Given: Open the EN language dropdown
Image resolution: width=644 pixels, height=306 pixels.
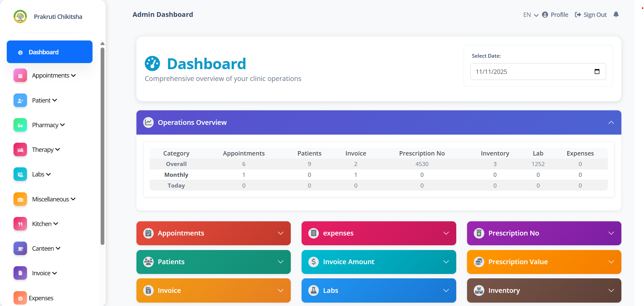Looking at the screenshot, I should click(x=531, y=15).
